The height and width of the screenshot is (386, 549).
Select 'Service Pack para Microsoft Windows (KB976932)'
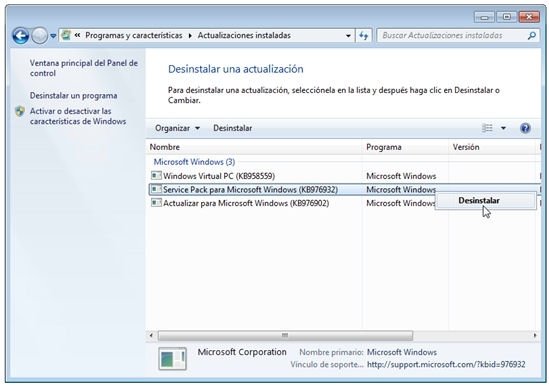(250, 189)
